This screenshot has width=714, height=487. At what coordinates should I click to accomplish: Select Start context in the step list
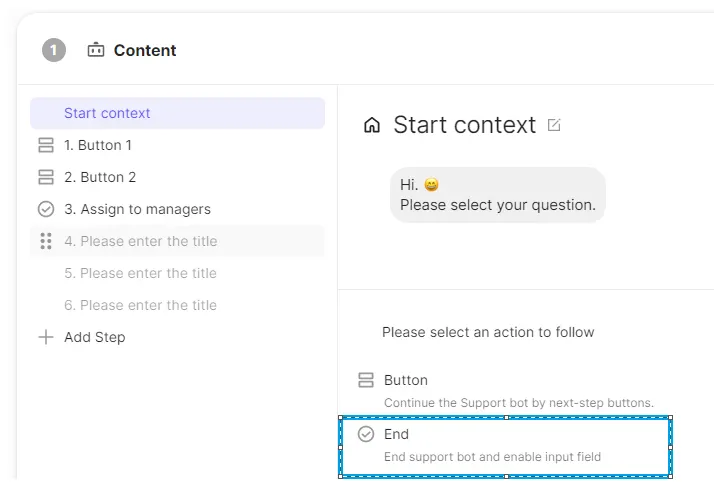pyautogui.click(x=107, y=113)
